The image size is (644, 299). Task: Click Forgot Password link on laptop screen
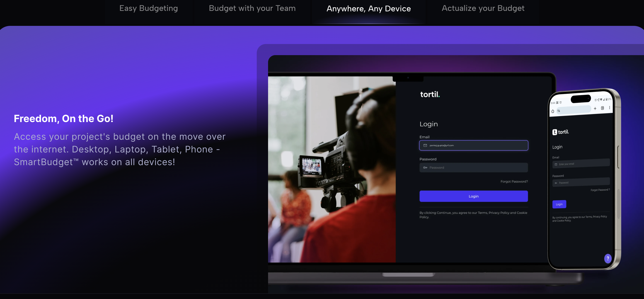tap(514, 181)
